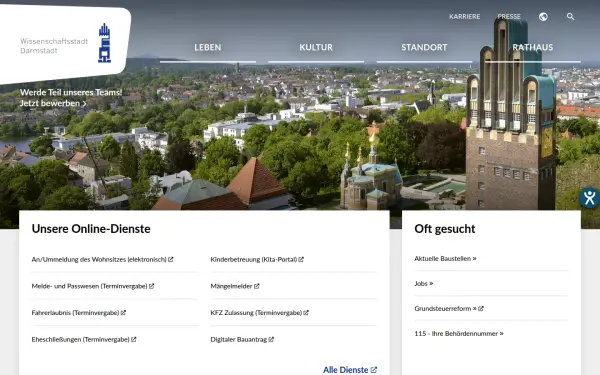Click external-link icon beside Mängelmelder
This screenshot has width=600, height=375.
pos(257,286)
